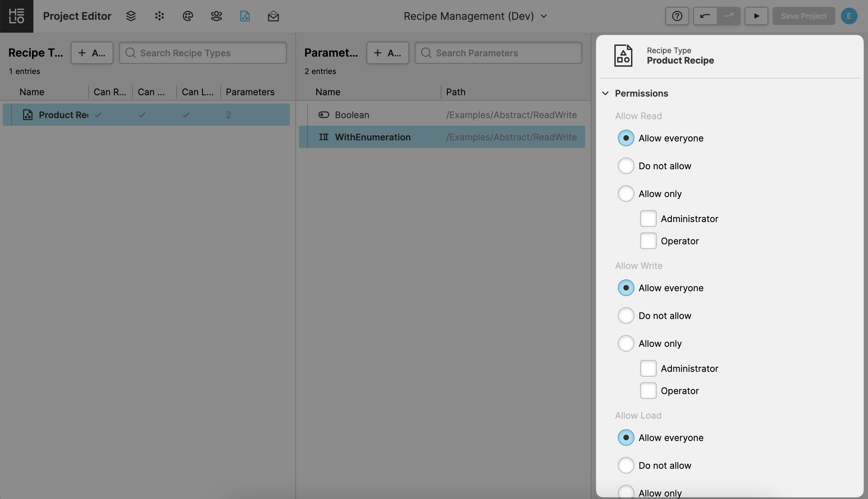
Task: Select the Boolean parameter row
Action: pos(441,115)
